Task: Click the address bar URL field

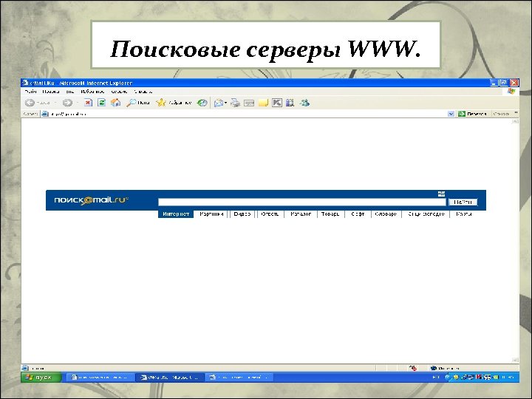Action: [x=248, y=114]
